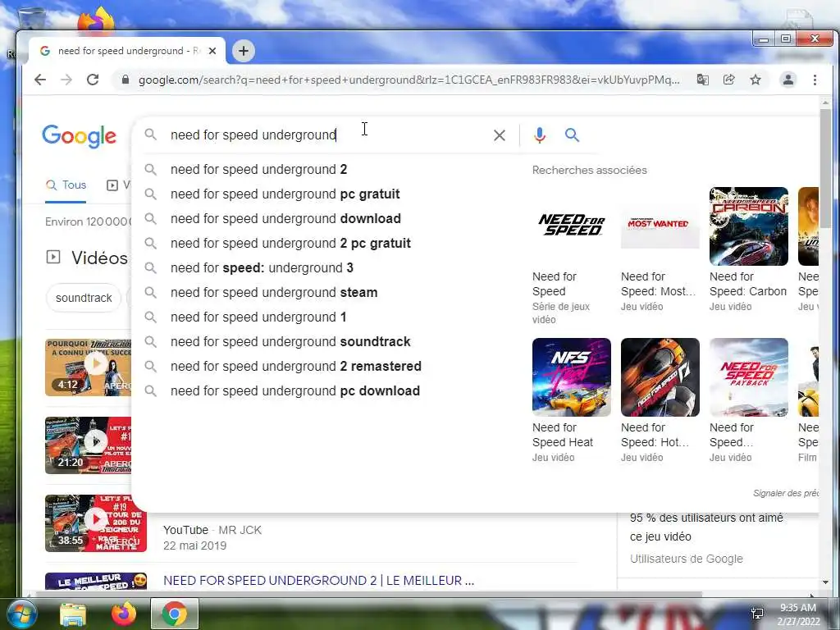840x630 pixels.
Task: Click the 'Vidéos' section heading
Action: tap(99, 258)
